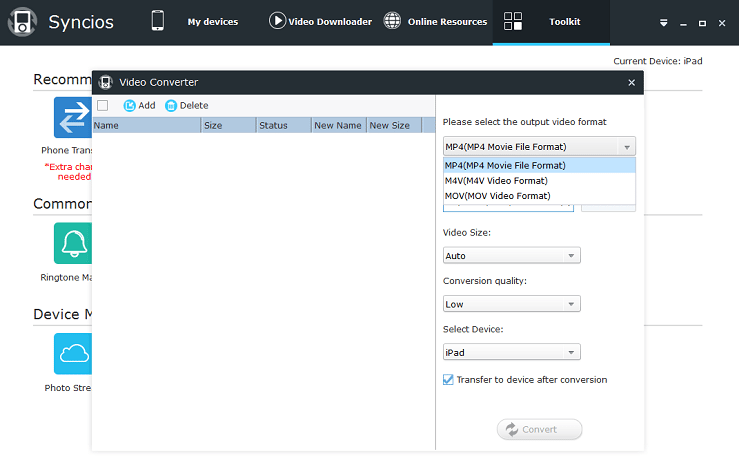Viewport: 739px width, 465px height.
Task: Click the Syncios logo icon
Action: click(22, 22)
